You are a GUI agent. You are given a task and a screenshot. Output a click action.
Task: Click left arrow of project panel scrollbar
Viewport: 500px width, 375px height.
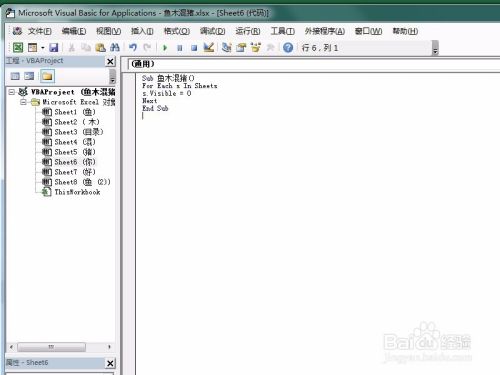11,347
